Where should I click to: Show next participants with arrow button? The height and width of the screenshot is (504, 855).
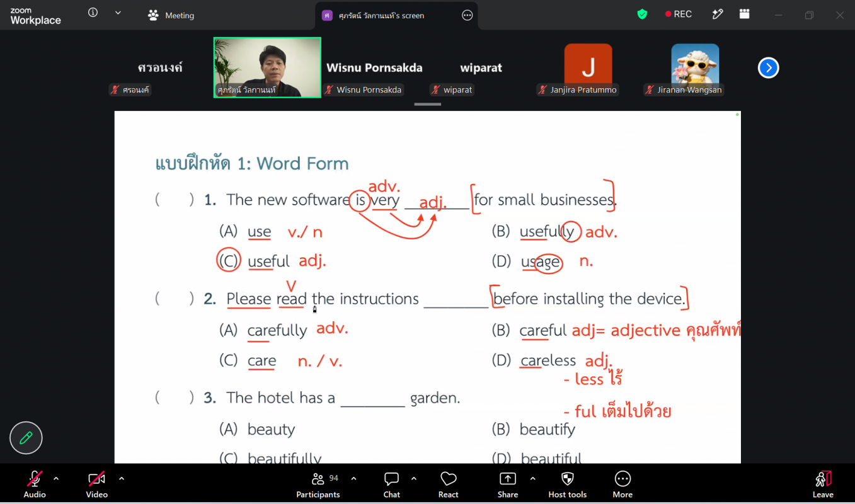768,67
